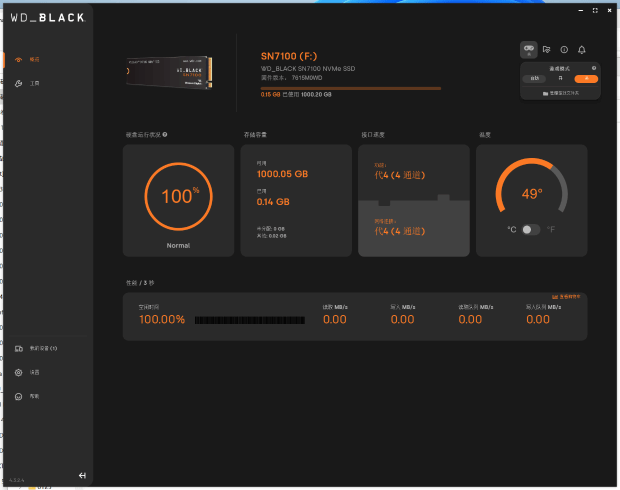Maximize the WD_BLACK Dashboard window
Image resolution: width=620 pixels, height=490 pixels.
595,11
